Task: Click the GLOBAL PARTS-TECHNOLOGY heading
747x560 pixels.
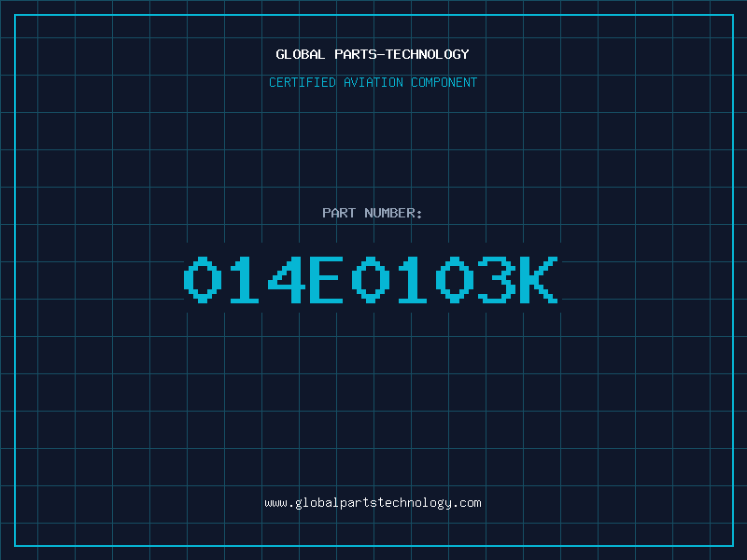Action: click(x=373, y=54)
